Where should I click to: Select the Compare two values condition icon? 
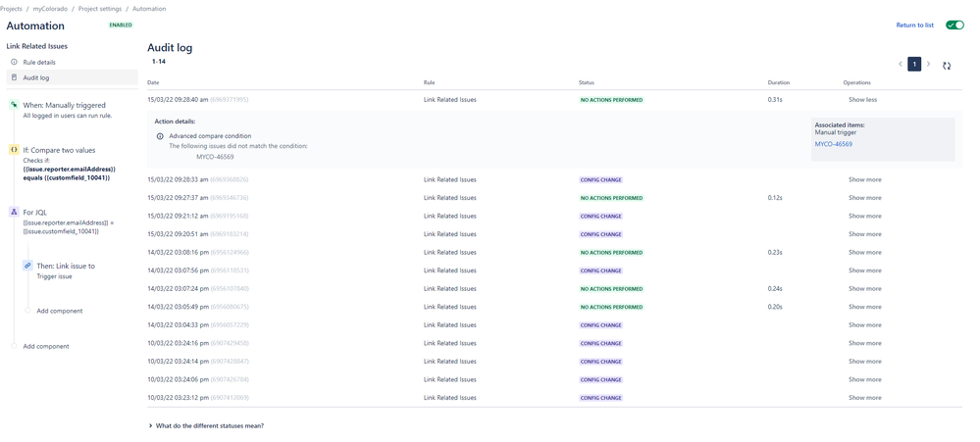point(14,150)
